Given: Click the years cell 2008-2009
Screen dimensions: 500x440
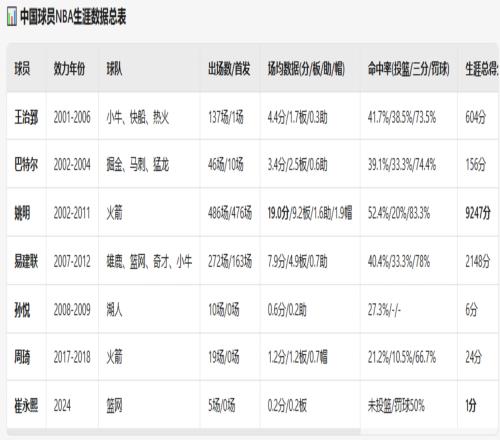Looking at the screenshot, I should pyautogui.click(x=72, y=310).
